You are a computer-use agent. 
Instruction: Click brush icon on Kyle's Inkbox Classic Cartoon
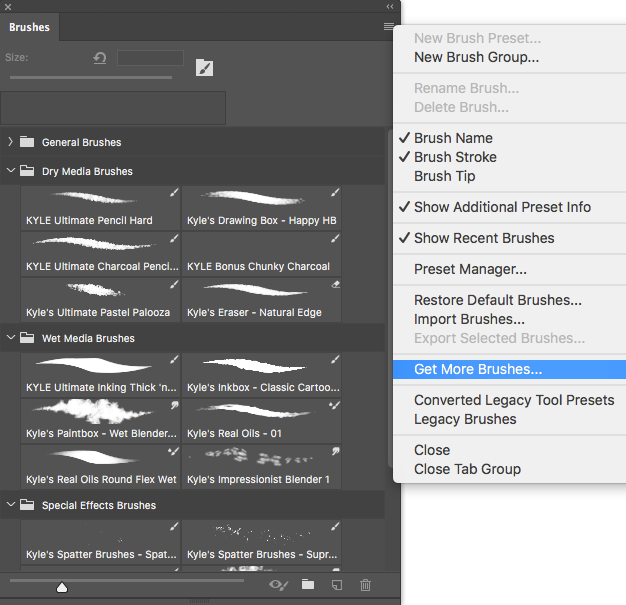pyautogui.click(x=335, y=360)
